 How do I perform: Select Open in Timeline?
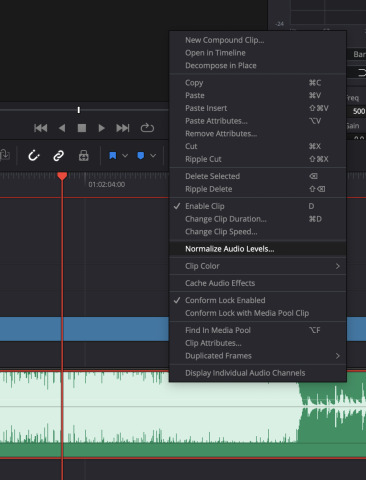coord(258,53)
